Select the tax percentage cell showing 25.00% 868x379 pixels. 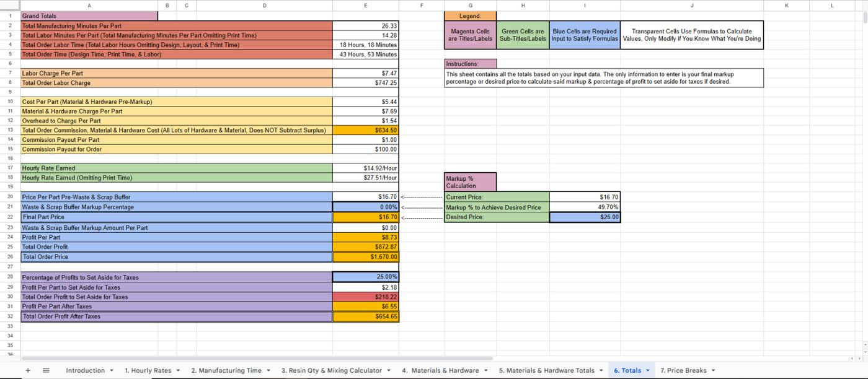pyautogui.click(x=365, y=277)
